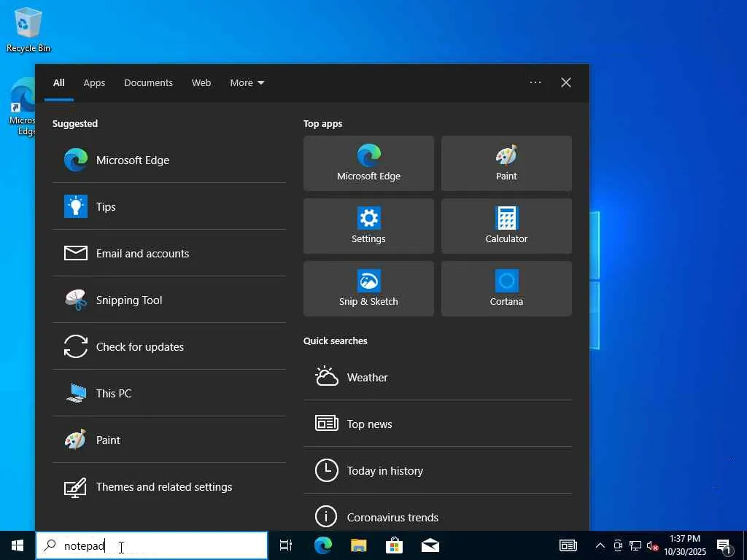747x560 pixels.
Task: Launch Snipping Tool from the Suggested list
Action: click(169, 300)
